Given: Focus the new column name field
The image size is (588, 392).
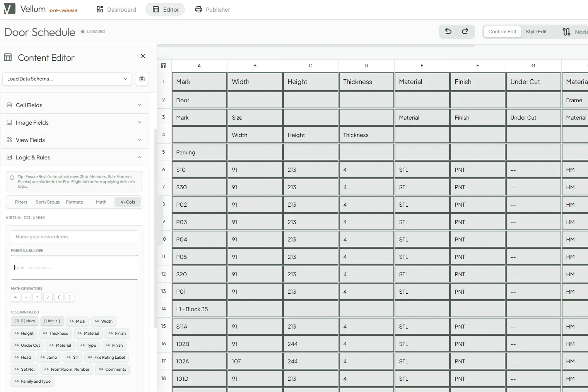Looking at the screenshot, I should 74,237.
